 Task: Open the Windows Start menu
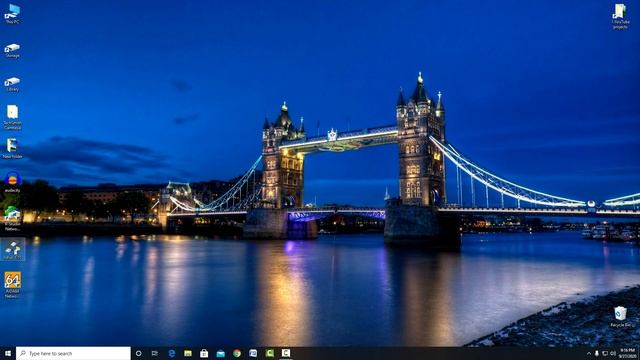[8, 353]
